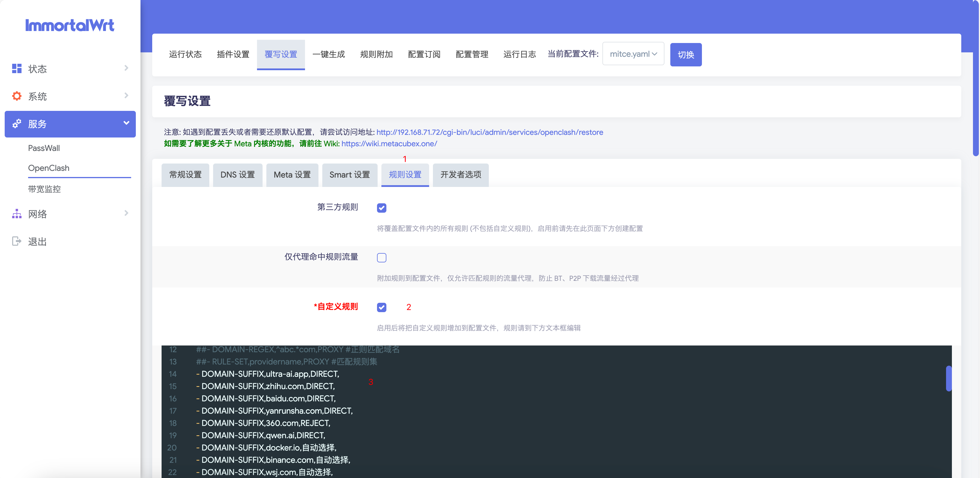Open the openclash restore link

tap(490, 132)
